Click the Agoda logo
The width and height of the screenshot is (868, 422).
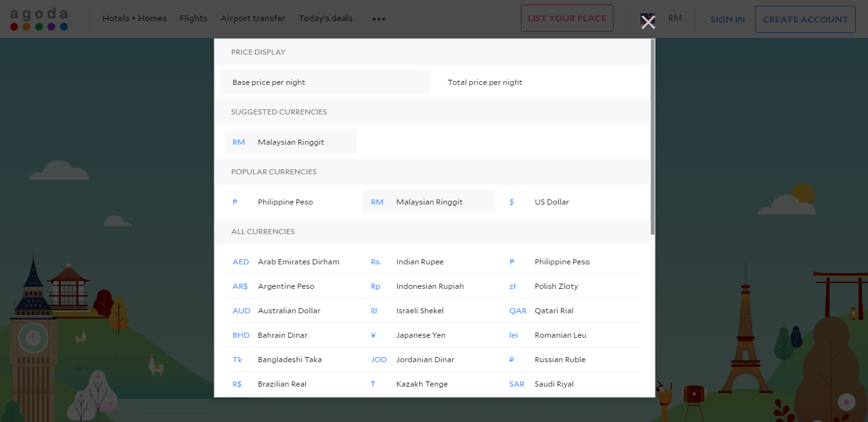click(x=39, y=19)
